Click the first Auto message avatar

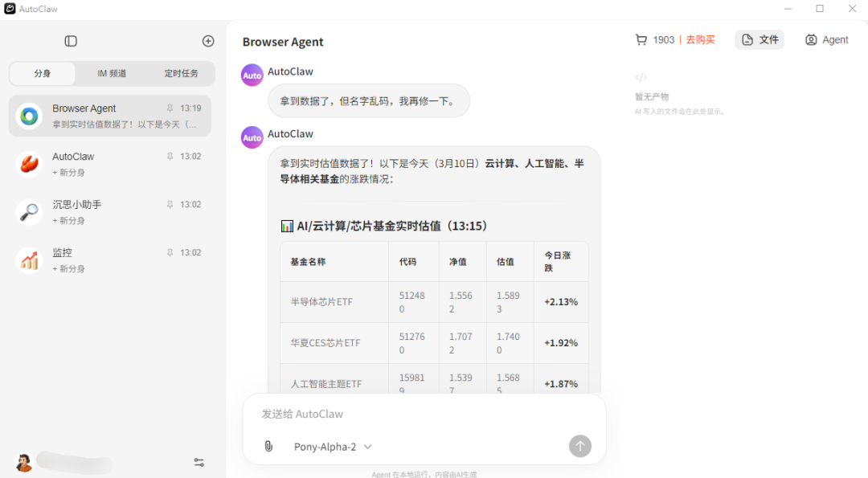252,76
